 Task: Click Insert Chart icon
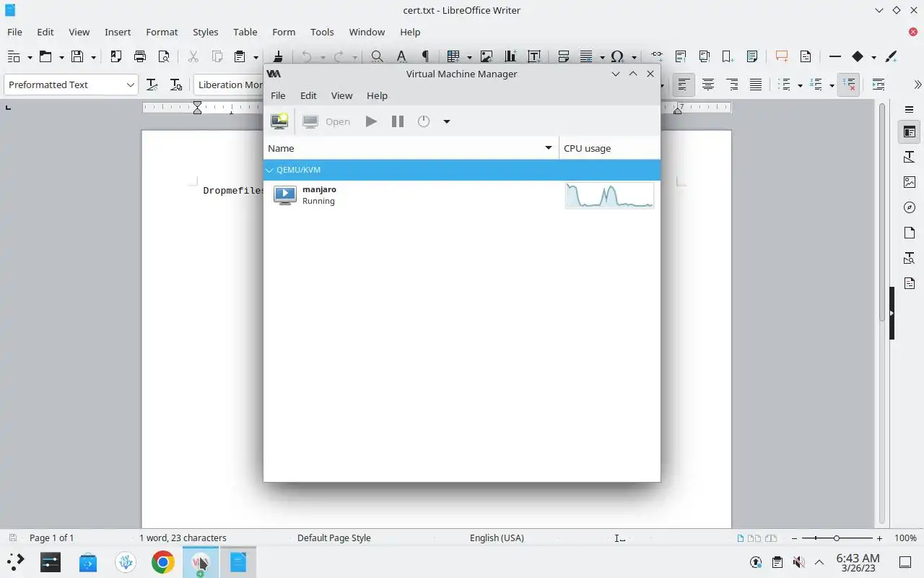[510, 56]
